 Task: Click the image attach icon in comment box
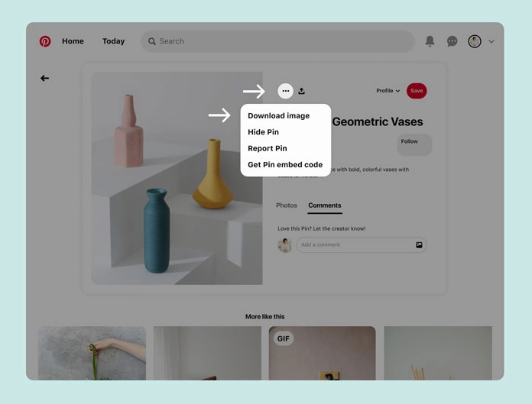tap(419, 244)
